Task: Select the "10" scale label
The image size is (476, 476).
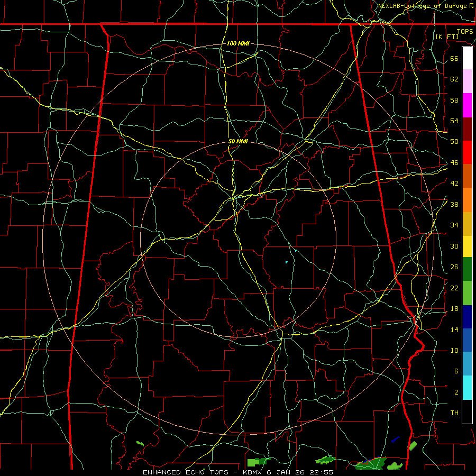Action: [454, 350]
